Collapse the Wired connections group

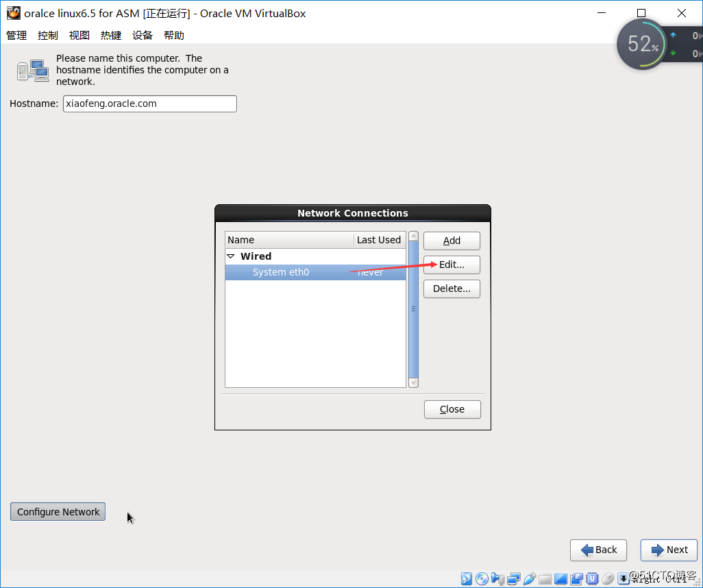coord(231,256)
